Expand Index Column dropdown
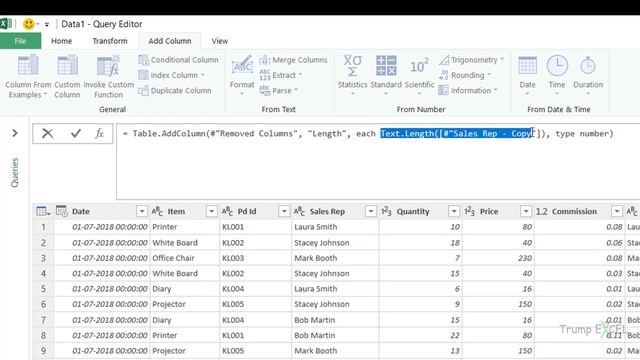Screen dimensions: 640x360 203,75
